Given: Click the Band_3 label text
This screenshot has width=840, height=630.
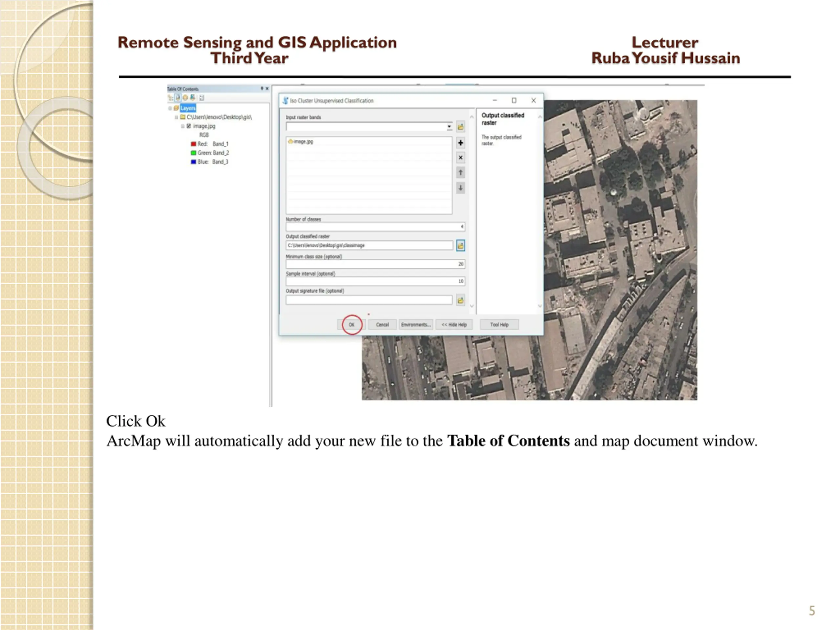Looking at the screenshot, I should pos(220,162).
